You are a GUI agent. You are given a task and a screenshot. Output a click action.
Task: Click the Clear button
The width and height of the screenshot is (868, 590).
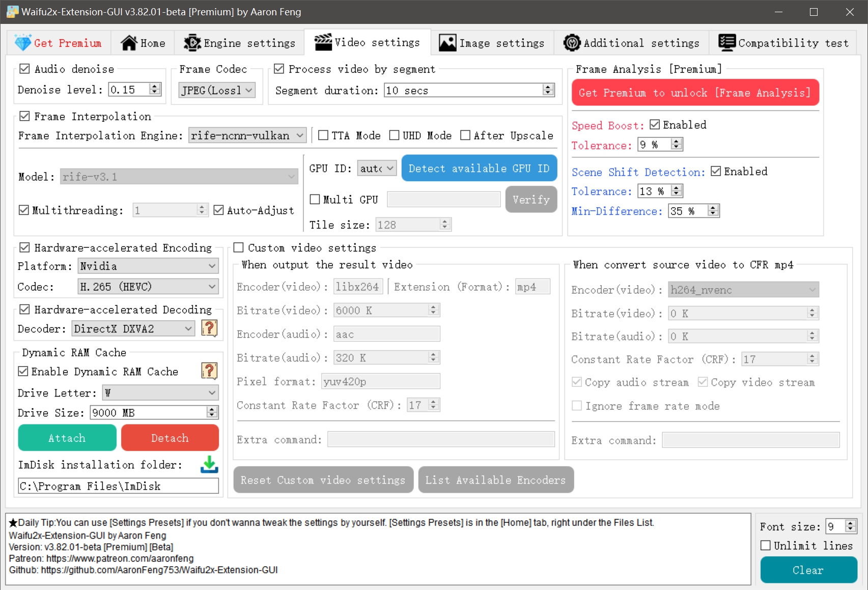click(x=808, y=570)
